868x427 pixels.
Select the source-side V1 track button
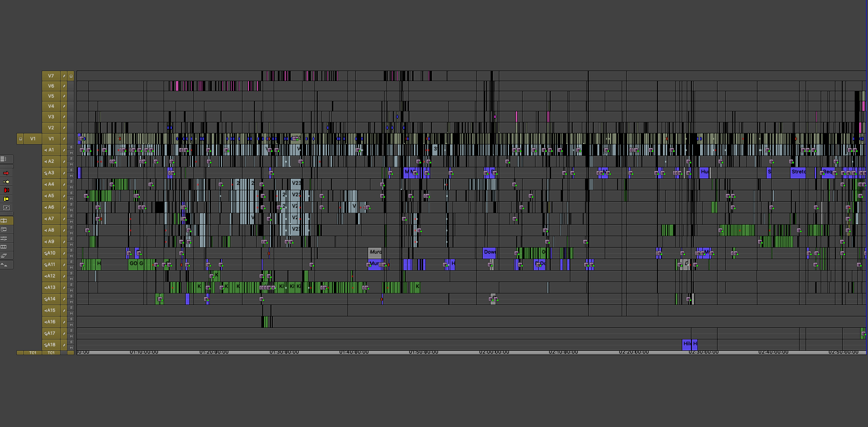[x=33, y=139]
